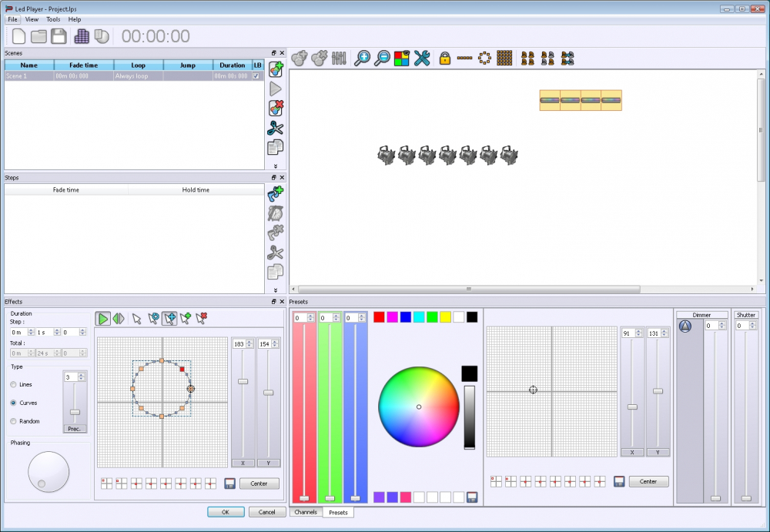The image size is (770, 532).
Task: Save the project with floppy disk icon
Action: tap(59, 36)
